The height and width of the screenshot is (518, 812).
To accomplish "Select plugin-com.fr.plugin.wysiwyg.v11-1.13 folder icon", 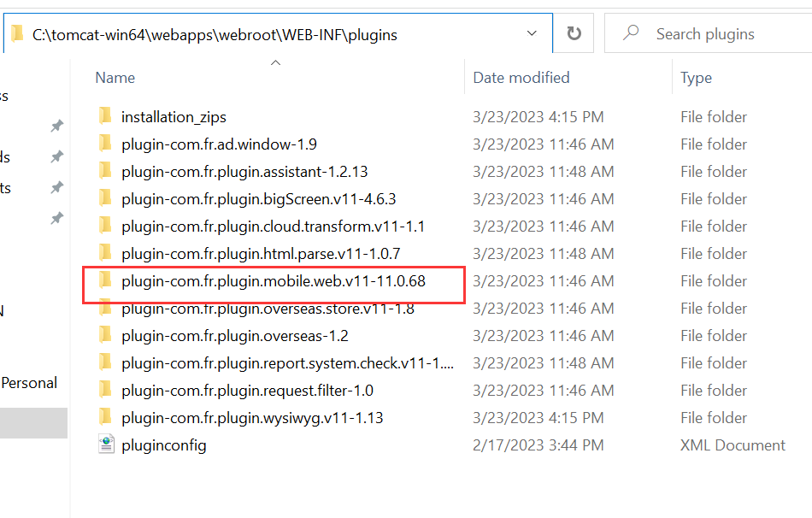I will 105,417.
